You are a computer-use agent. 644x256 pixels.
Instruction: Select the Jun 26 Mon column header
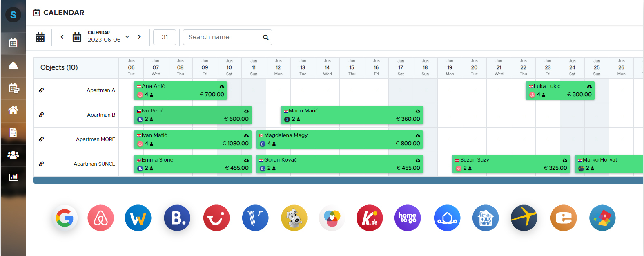pos(621,67)
